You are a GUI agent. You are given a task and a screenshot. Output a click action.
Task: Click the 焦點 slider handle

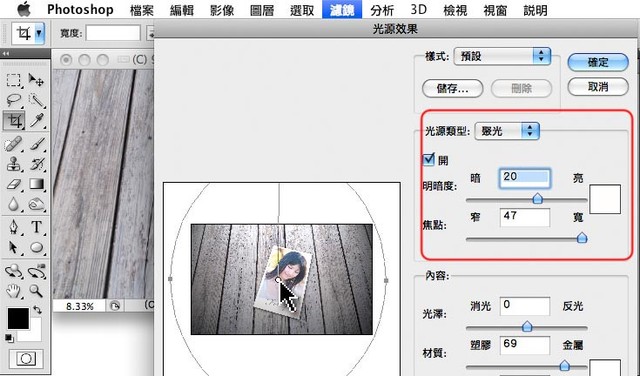click(582, 238)
